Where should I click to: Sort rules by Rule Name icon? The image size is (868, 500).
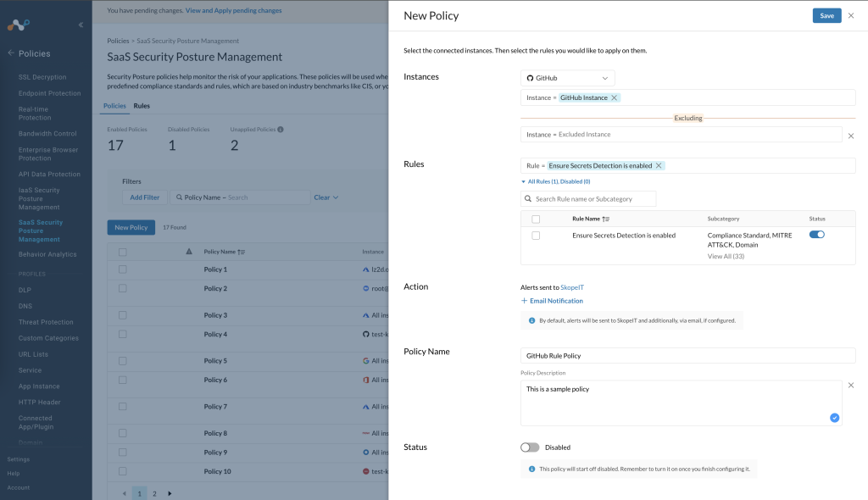pyautogui.click(x=605, y=219)
